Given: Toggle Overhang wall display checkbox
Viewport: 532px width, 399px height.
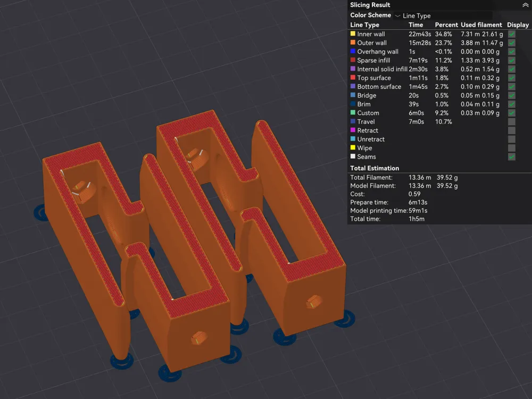Looking at the screenshot, I should 512,52.
